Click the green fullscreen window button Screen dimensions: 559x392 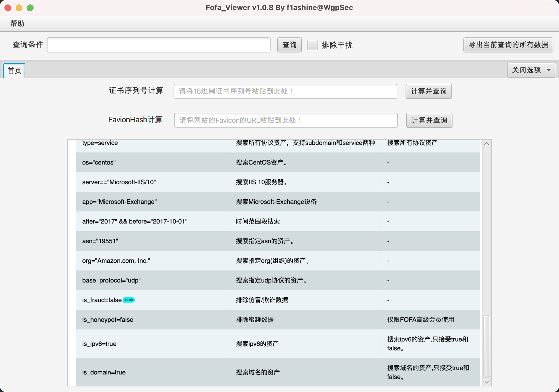[x=30, y=8]
